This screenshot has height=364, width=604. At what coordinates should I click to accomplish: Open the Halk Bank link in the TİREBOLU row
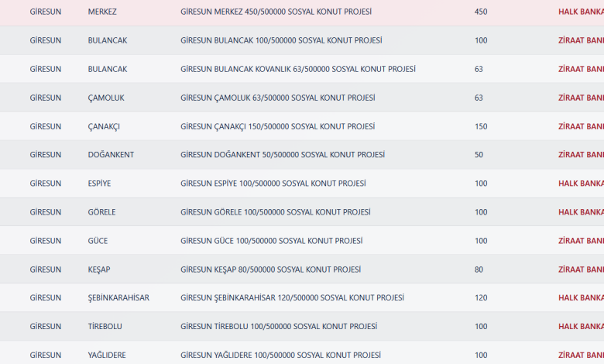click(580, 327)
